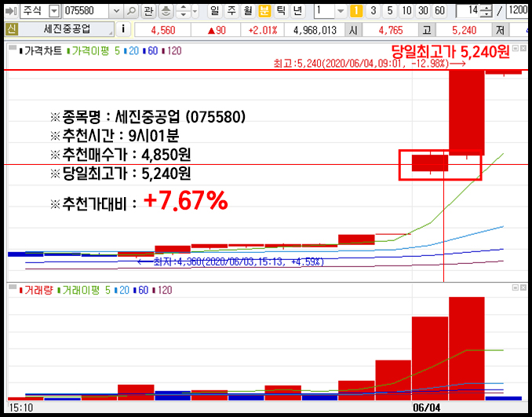Click the 신 credit badge icon
The image size is (532, 417).
[x=11, y=29]
